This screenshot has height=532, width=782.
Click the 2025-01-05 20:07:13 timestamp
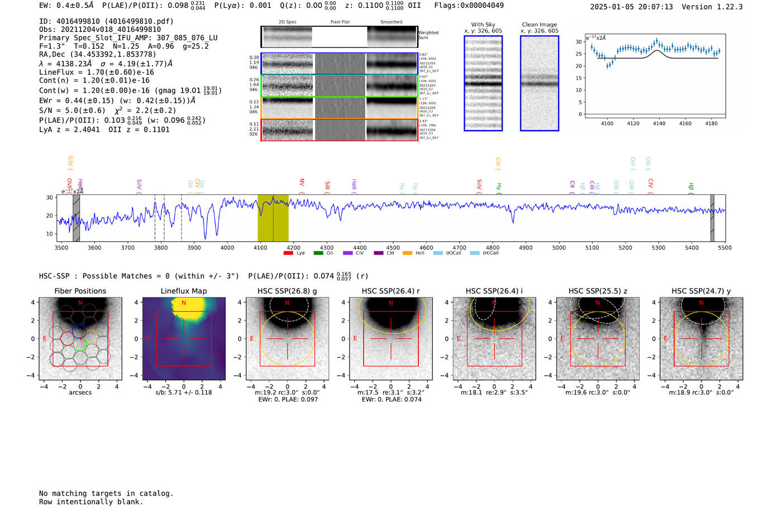point(632,7)
